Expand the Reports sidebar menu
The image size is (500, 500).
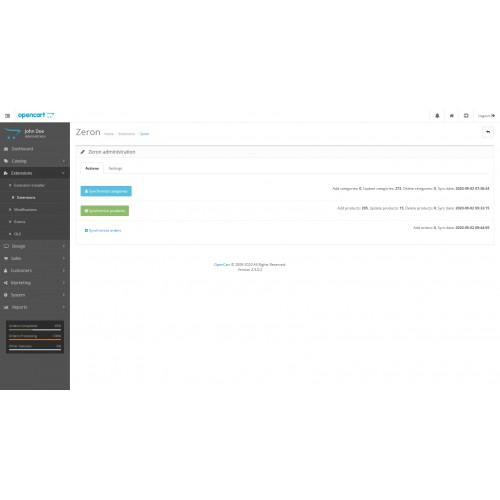pyautogui.click(x=35, y=307)
